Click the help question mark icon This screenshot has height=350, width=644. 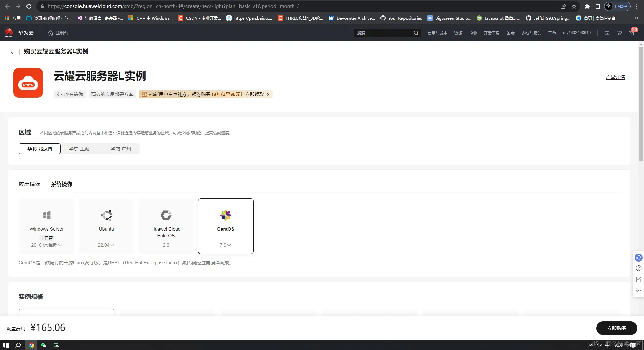click(638, 268)
